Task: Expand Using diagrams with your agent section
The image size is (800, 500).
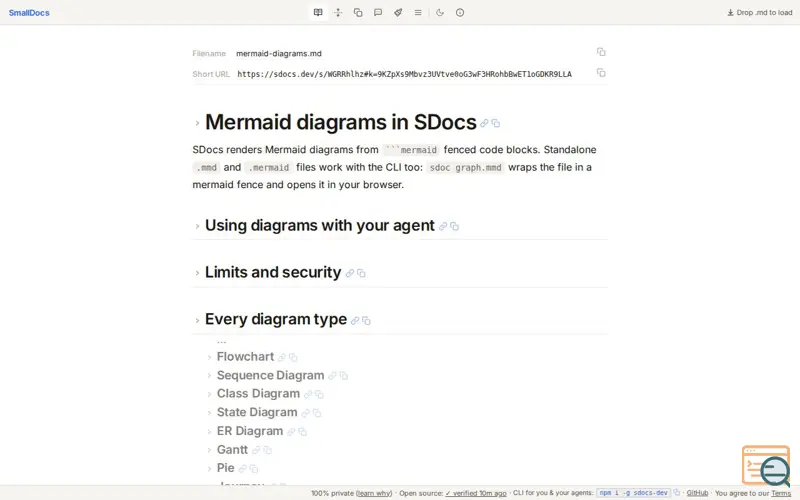Action: click(x=197, y=226)
